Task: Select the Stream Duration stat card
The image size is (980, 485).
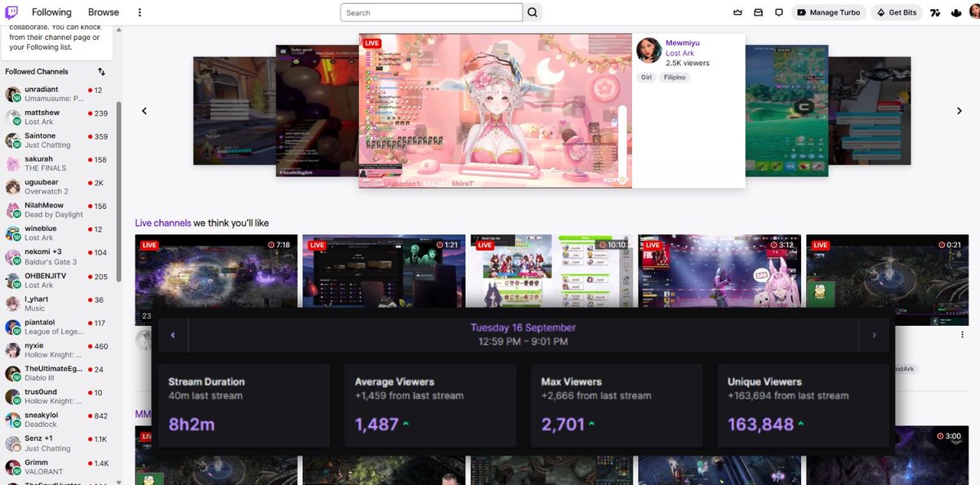Action: [244, 406]
